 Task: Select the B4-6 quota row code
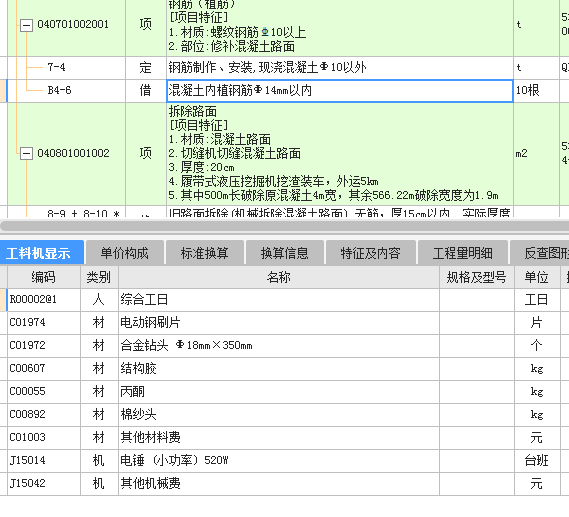[x=60, y=90]
